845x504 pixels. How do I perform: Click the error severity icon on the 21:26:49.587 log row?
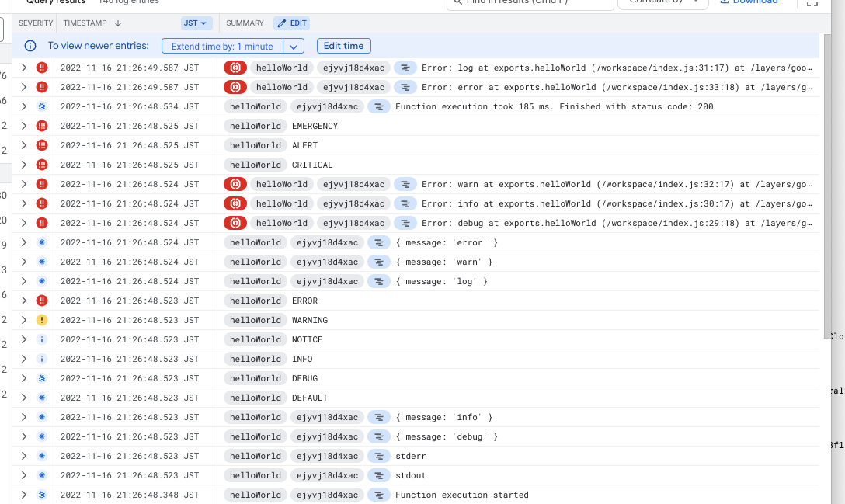[x=42, y=68]
